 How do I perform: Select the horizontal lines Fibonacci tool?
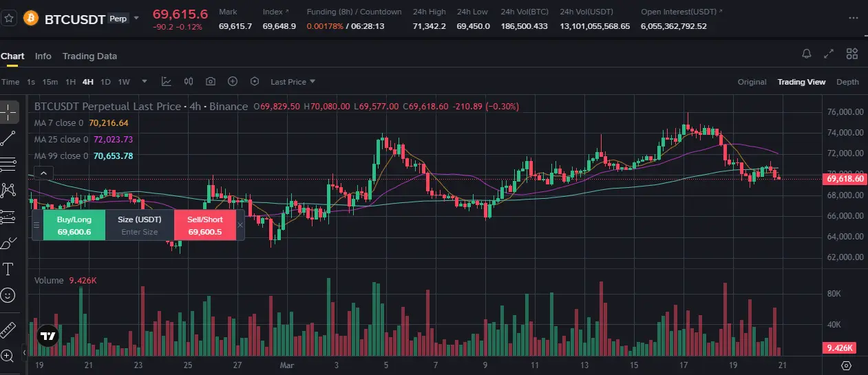pos(9,164)
